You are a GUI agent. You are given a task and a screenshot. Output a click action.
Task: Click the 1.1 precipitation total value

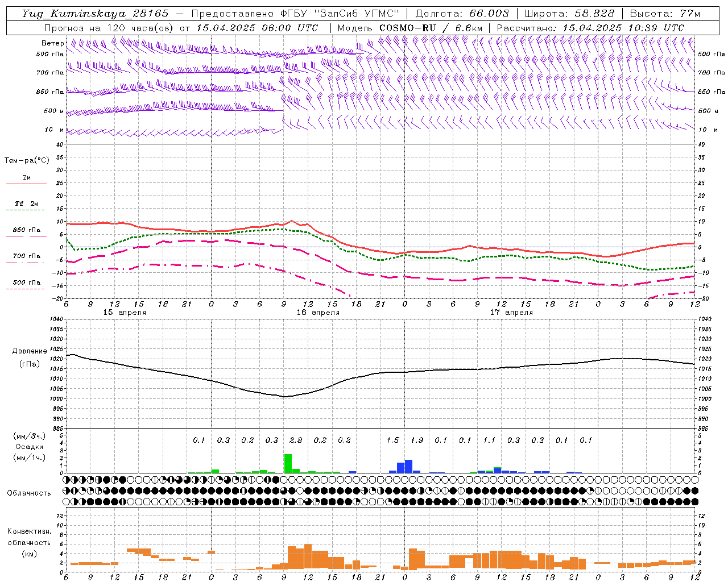pos(489,440)
